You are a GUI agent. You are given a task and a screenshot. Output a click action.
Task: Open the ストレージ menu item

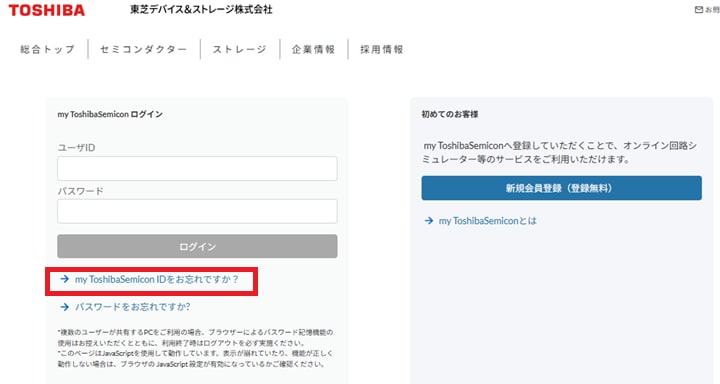239,49
